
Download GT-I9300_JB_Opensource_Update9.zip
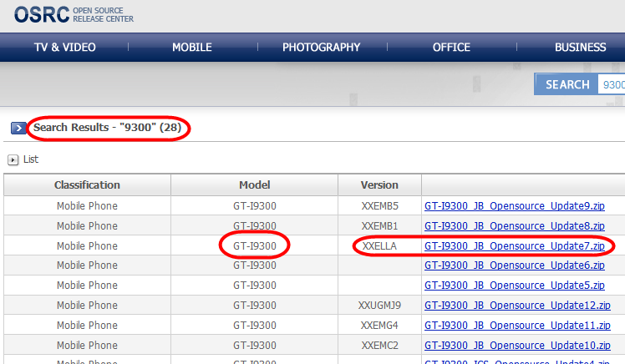click(x=515, y=206)
